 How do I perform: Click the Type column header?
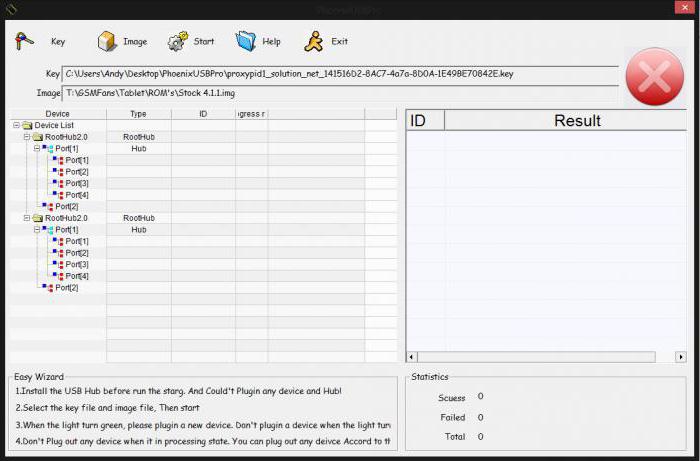pyautogui.click(x=138, y=114)
